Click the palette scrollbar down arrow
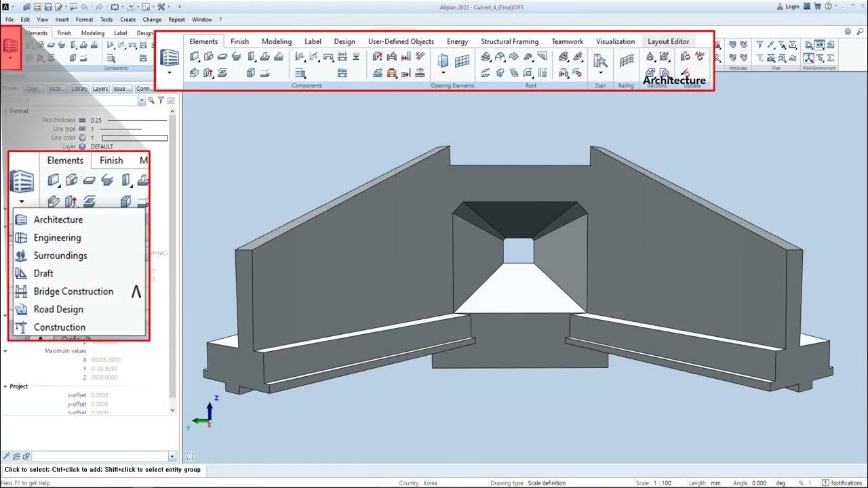This screenshot has width=868, height=488. pyautogui.click(x=172, y=410)
